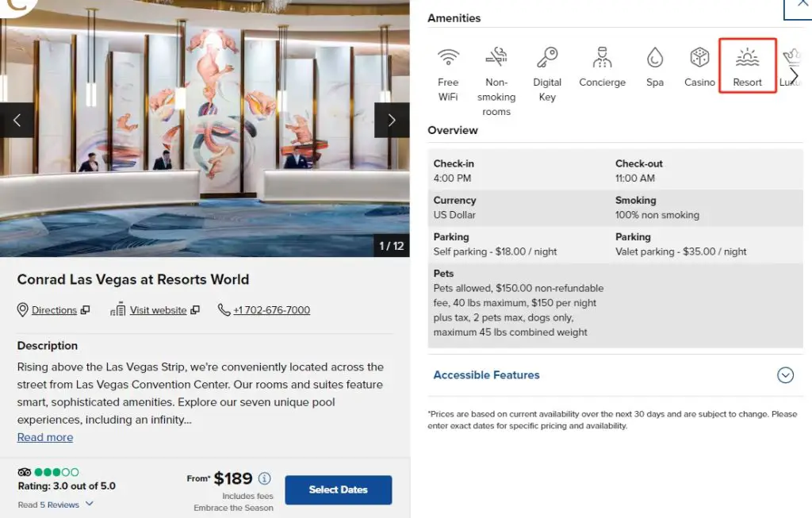Click the Non-smoking rooms amenity icon
The width and height of the screenshot is (812, 518).
tap(497, 57)
